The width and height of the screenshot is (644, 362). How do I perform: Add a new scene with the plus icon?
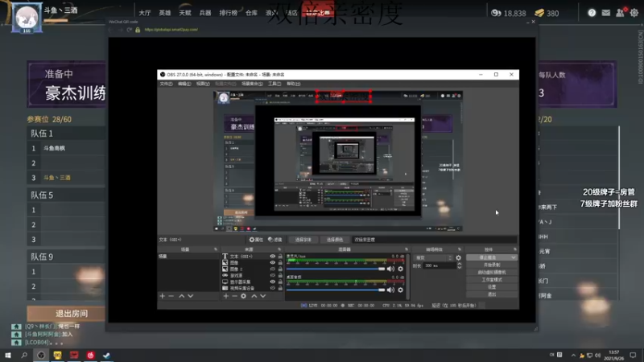(163, 296)
